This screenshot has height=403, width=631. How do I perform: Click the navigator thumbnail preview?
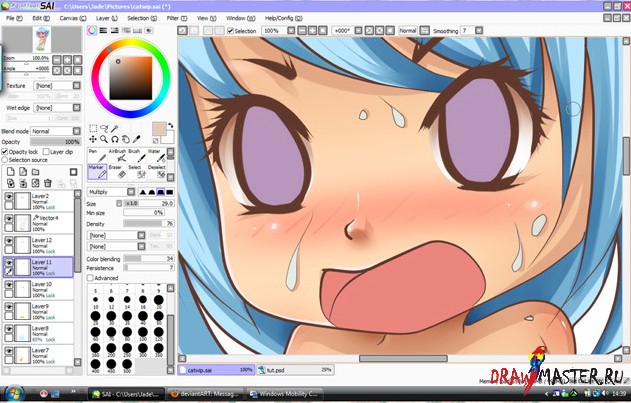click(42, 39)
